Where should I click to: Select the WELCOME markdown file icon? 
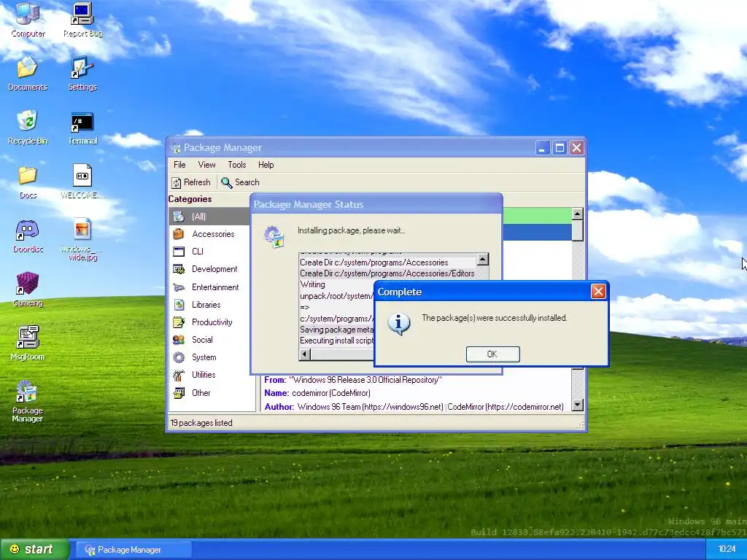(82, 182)
